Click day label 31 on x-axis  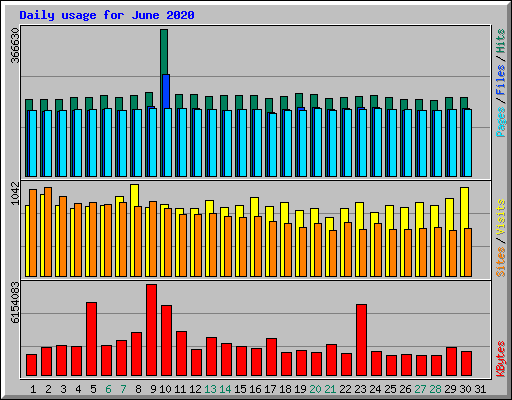tap(480, 389)
